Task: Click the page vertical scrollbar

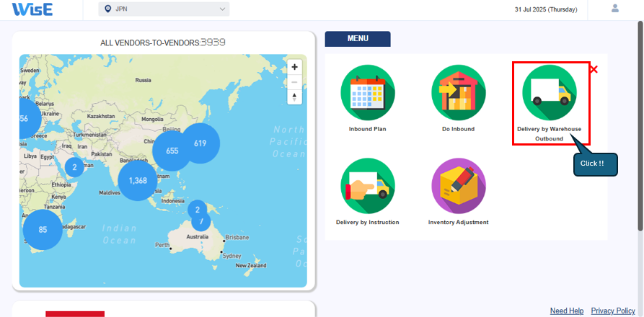Action: 640,130
